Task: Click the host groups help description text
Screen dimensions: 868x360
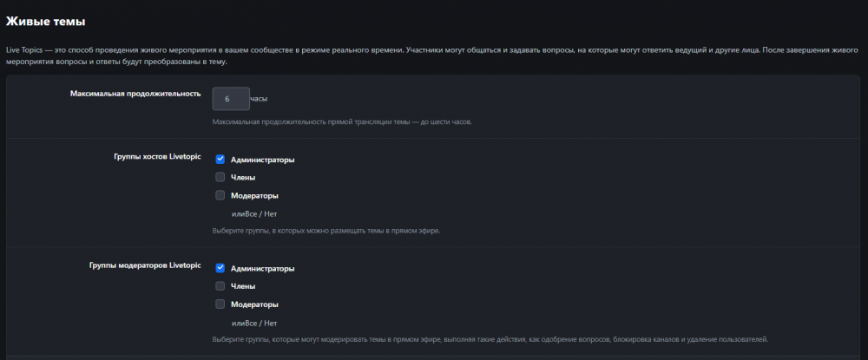Action: point(325,231)
